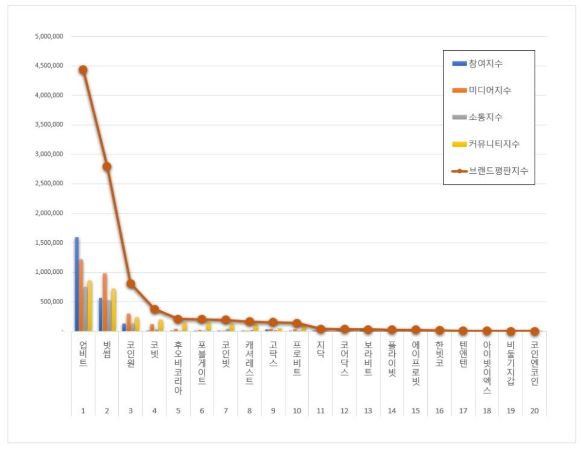The height and width of the screenshot is (449, 583).
Task: Click the 브랜드평판지수 line legend entry
Action: (x=490, y=171)
